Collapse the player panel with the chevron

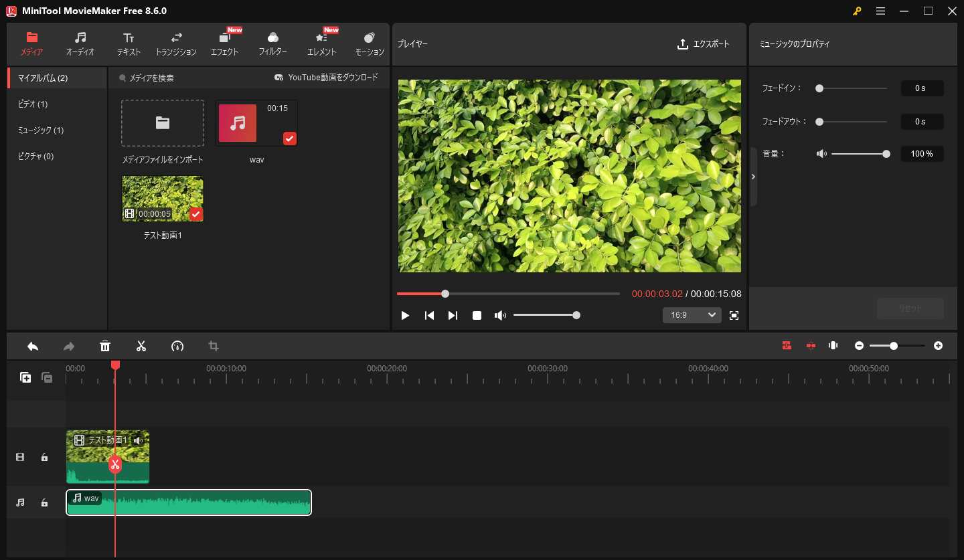point(753,177)
